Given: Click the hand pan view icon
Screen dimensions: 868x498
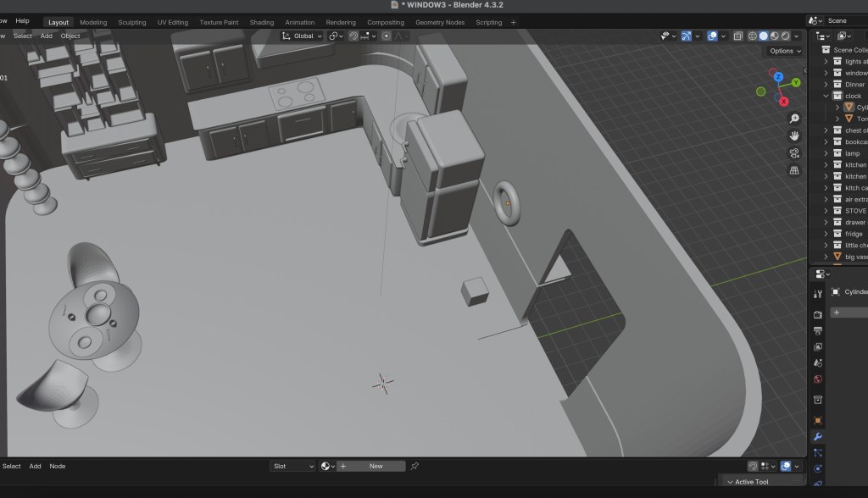Looking at the screenshot, I should coord(794,136).
